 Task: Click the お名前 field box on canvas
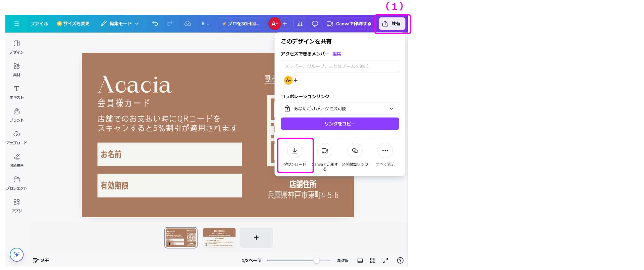[169, 154]
